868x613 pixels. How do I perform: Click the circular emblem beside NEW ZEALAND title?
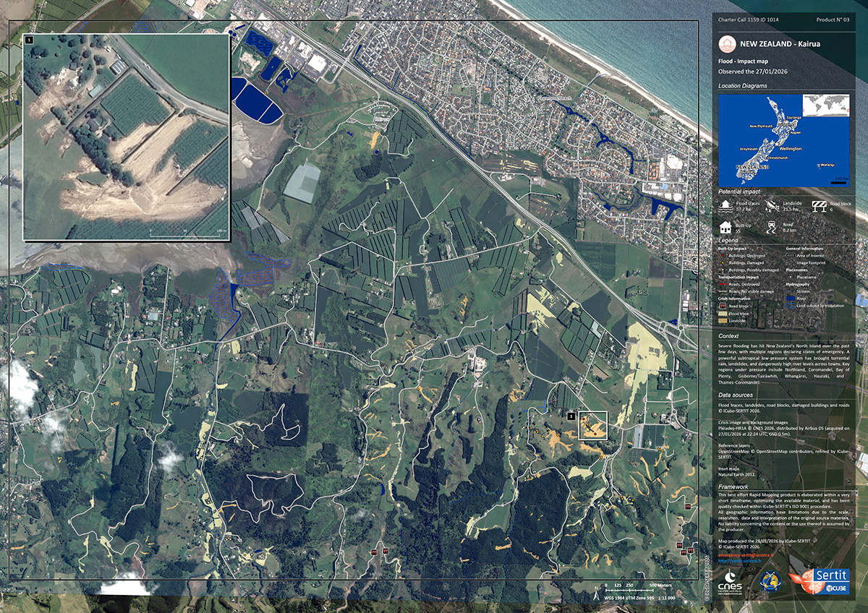pos(726,45)
